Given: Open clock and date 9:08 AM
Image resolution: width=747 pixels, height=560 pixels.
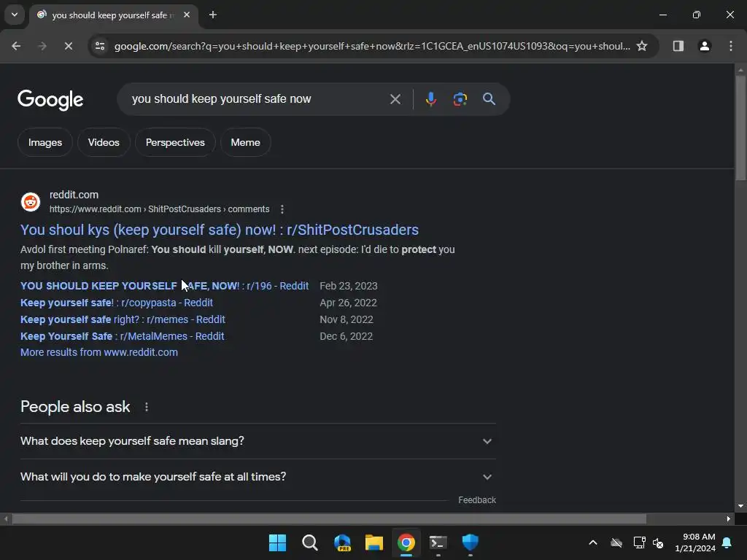Looking at the screenshot, I should coord(695,542).
